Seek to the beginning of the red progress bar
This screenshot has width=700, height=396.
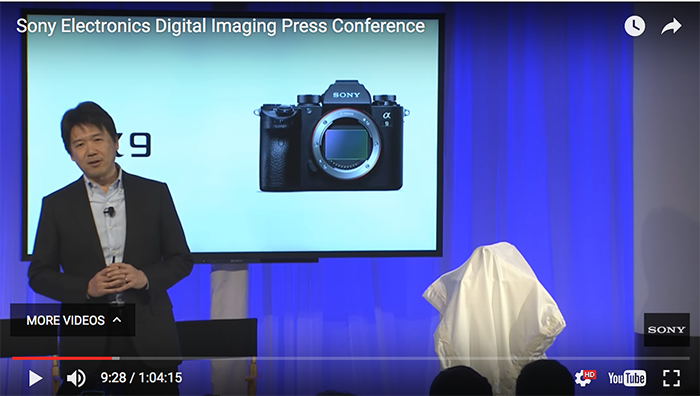click(13, 358)
